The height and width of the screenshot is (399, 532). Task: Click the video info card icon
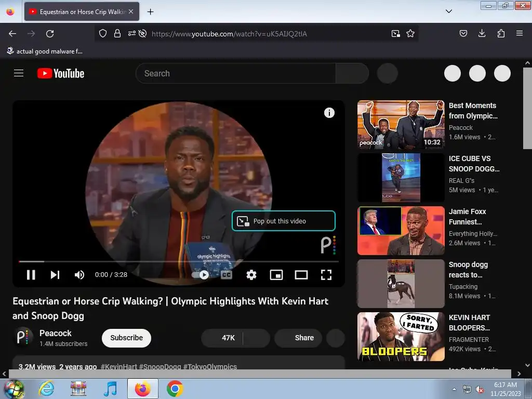[329, 113]
